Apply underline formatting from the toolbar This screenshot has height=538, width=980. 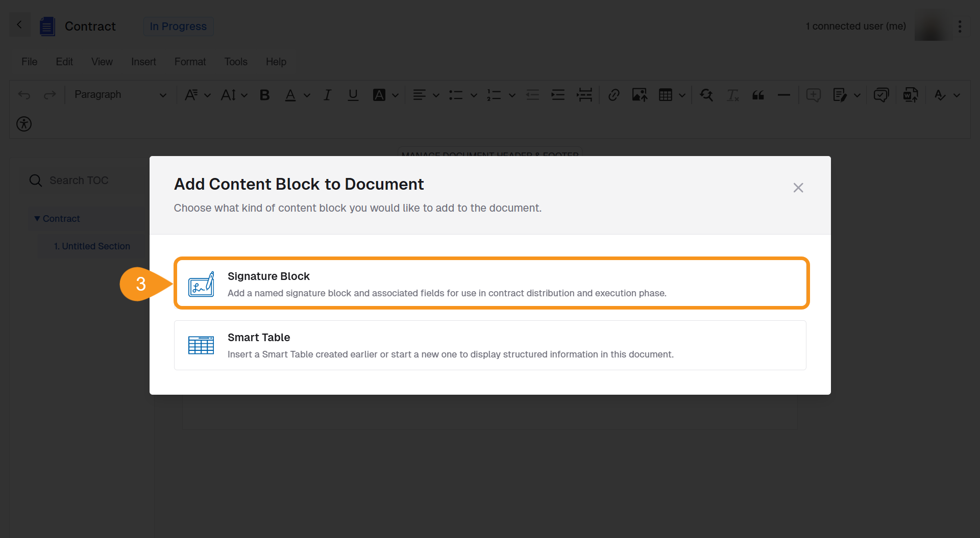353,95
